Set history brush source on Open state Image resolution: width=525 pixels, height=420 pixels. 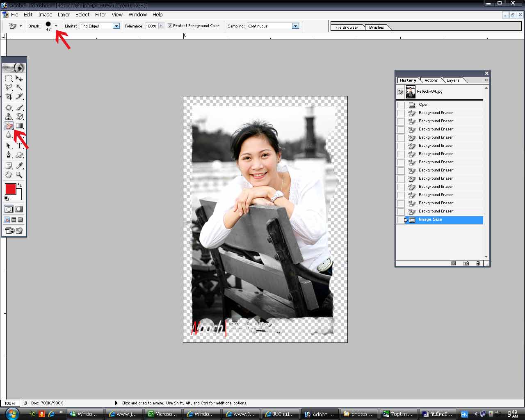(x=400, y=105)
